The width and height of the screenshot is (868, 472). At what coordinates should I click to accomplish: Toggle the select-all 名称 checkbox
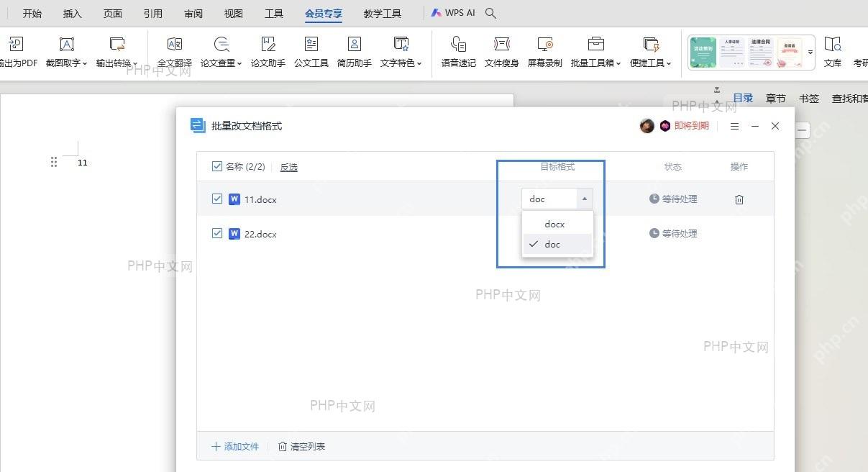pyautogui.click(x=217, y=166)
